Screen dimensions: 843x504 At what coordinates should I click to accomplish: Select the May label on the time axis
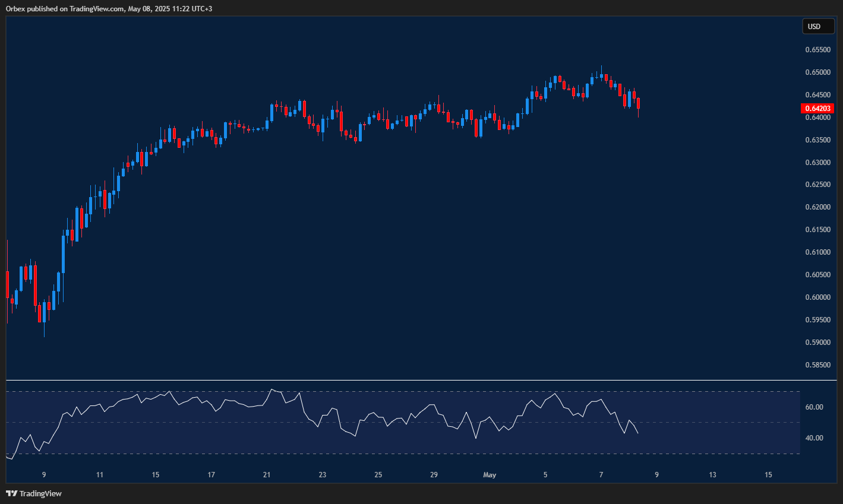490,475
